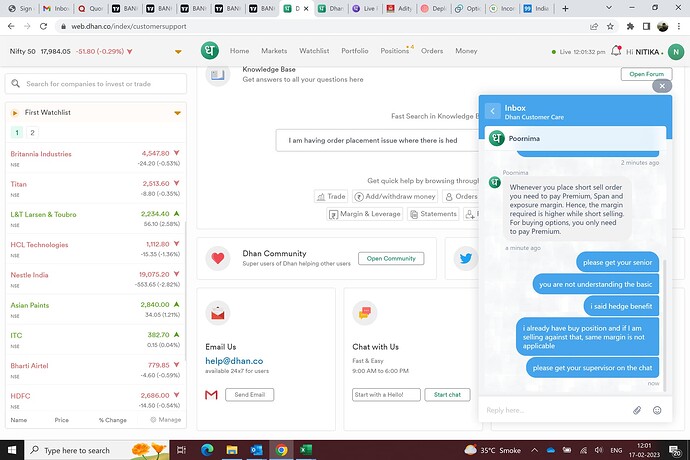Viewport: 690px width, 460px height.
Task: Select L&T Larsen & Toubro row
Action: click(95, 219)
